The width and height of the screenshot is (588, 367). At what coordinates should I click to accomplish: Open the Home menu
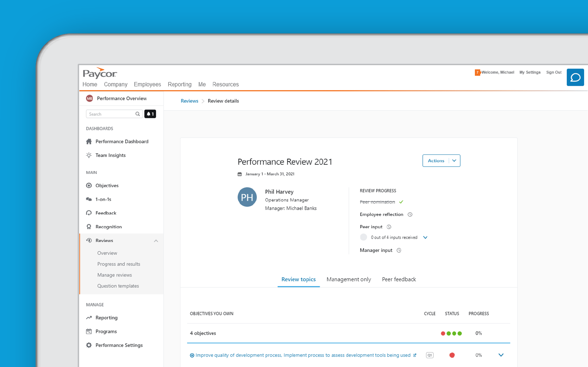(x=90, y=84)
